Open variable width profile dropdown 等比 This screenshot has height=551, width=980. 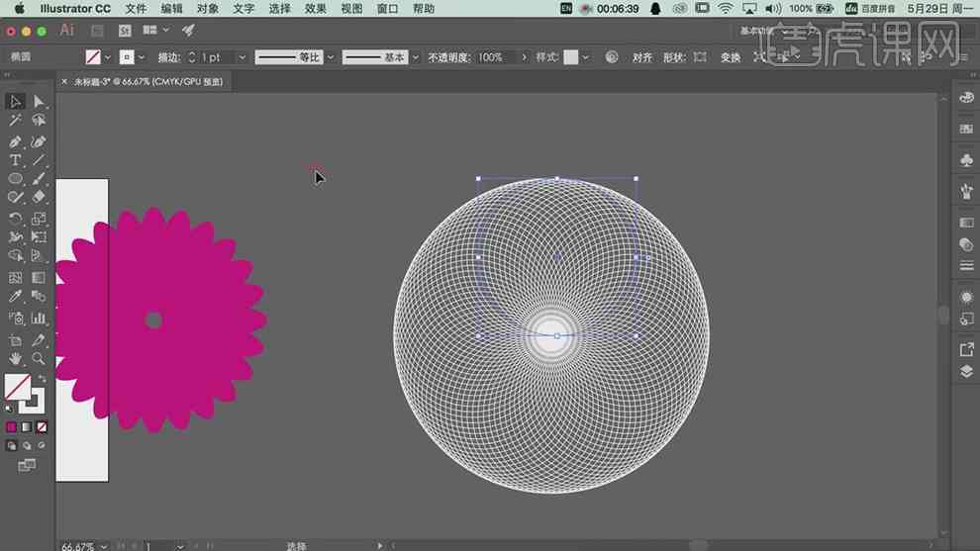pyautogui.click(x=331, y=57)
